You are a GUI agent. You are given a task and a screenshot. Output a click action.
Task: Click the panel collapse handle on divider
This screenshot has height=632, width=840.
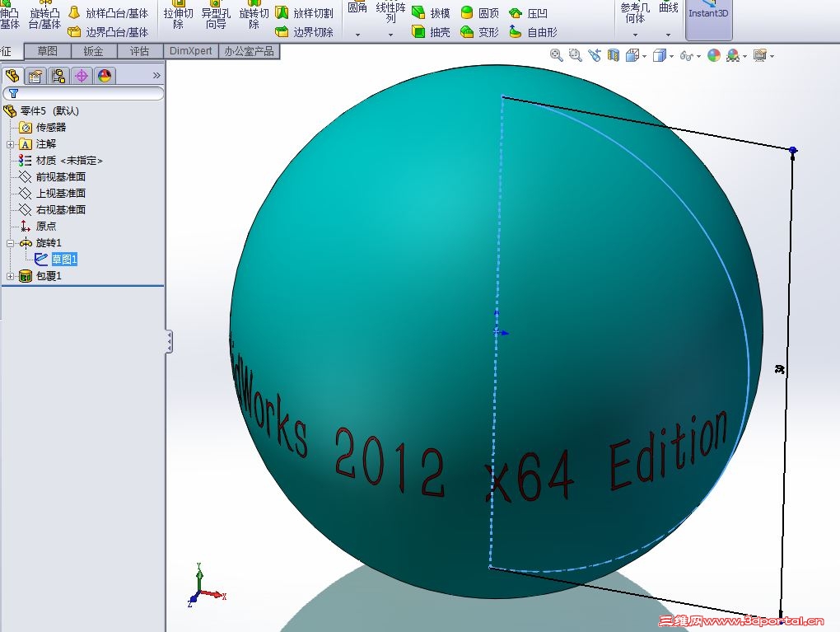(x=169, y=341)
